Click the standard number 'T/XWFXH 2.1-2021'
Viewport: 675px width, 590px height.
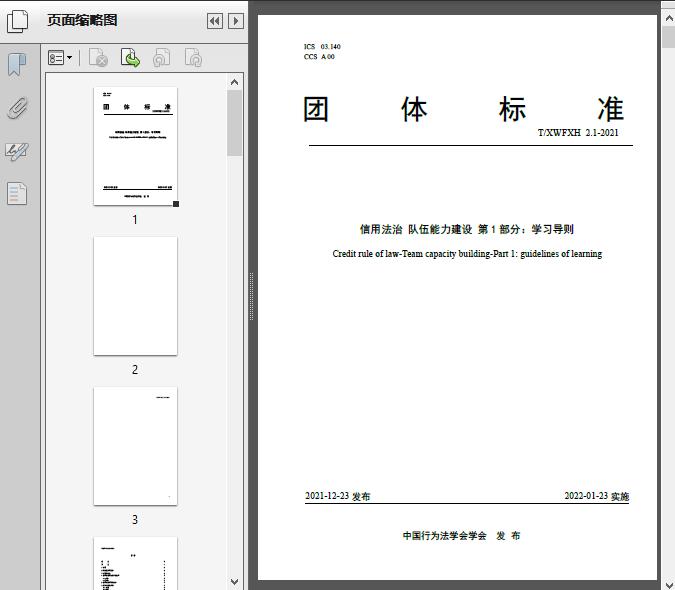pyautogui.click(x=578, y=133)
